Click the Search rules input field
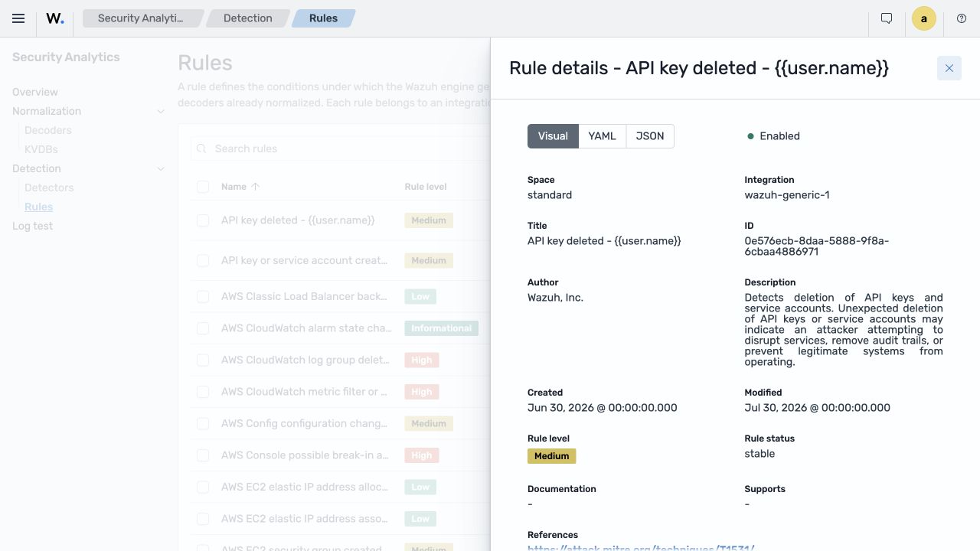 coord(340,148)
